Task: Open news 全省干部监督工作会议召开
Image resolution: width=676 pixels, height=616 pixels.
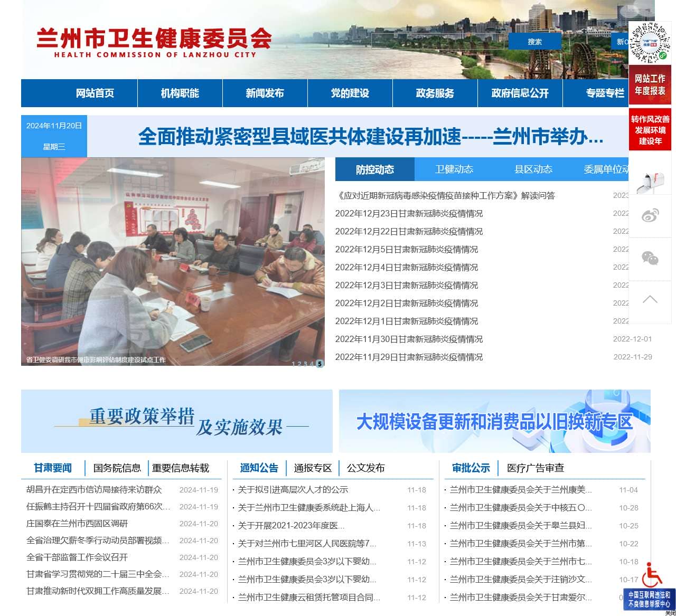Action: 77,557
